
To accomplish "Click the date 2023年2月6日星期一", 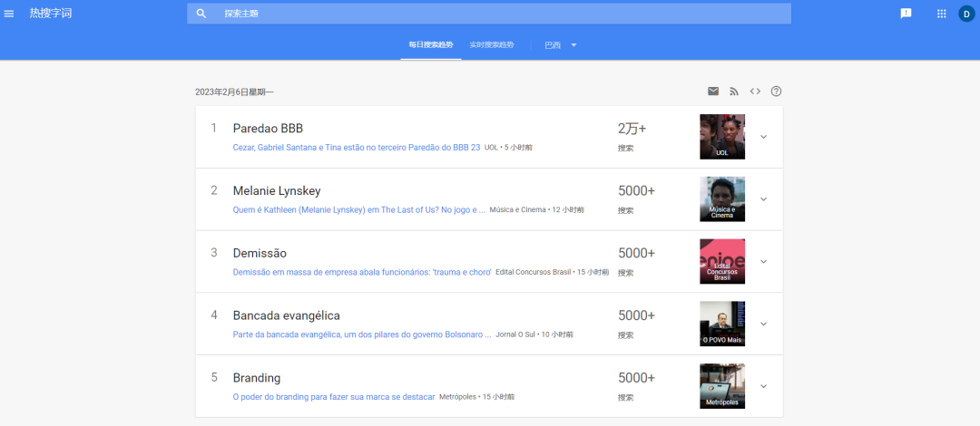I will pyautogui.click(x=234, y=92).
